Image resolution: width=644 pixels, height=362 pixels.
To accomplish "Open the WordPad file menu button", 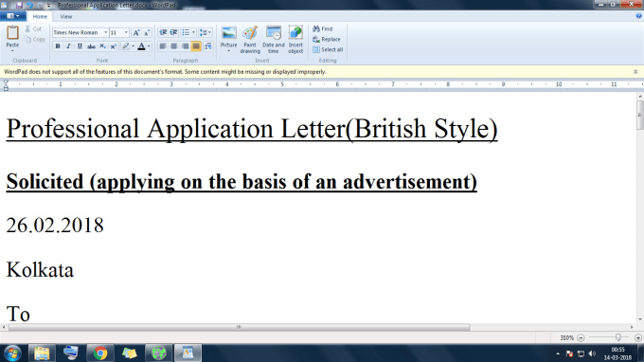I will [x=12, y=16].
